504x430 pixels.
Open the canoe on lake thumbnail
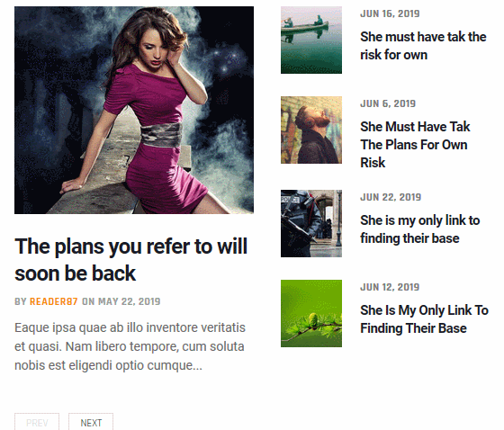click(x=311, y=40)
